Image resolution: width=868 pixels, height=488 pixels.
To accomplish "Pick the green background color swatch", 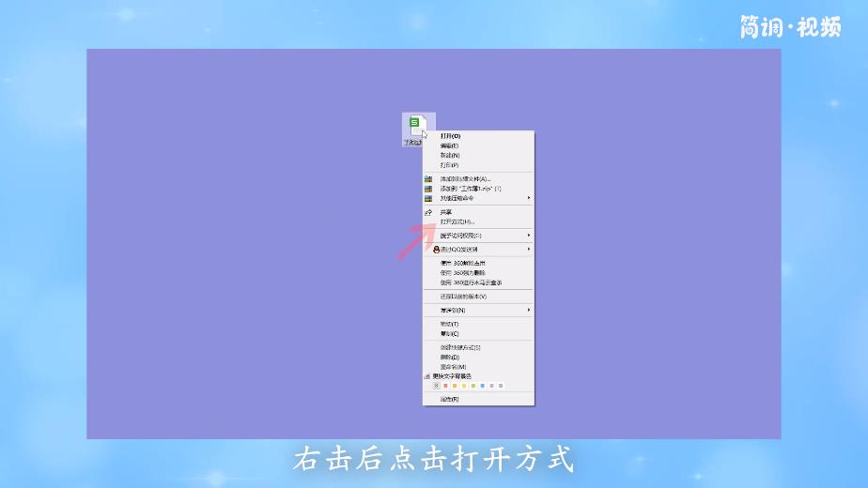I will 473,386.
